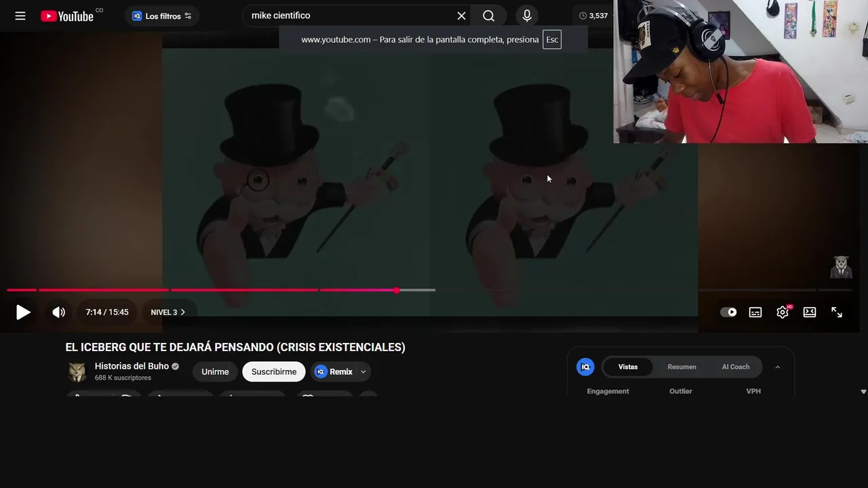Open Los filtros filter button
This screenshot has height=488, width=868.
click(x=161, y=16)
